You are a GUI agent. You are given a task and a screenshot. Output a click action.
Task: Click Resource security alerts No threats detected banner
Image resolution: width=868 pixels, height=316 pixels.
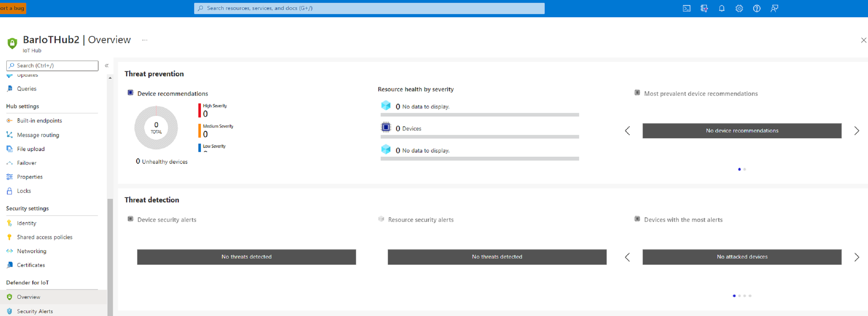pos(497,257)
